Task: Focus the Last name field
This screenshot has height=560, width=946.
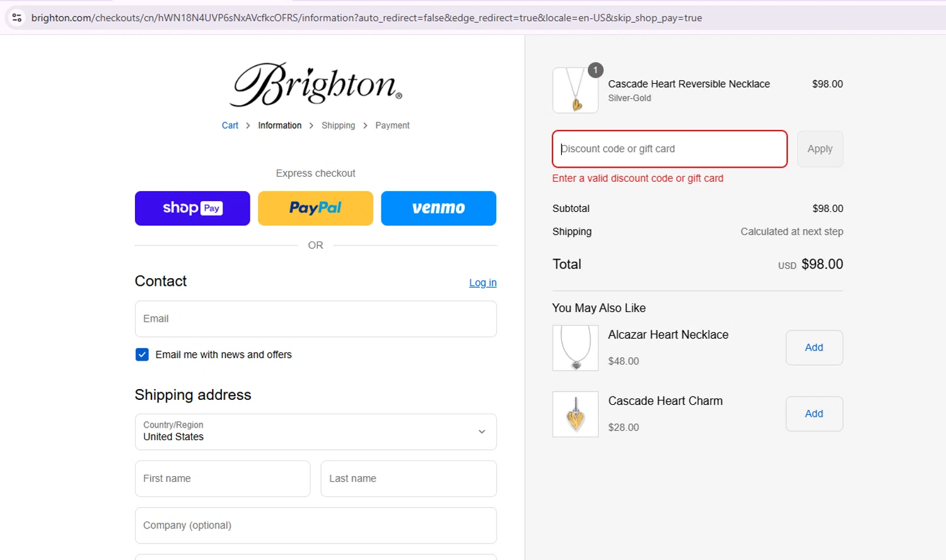Action: [409, 479]
